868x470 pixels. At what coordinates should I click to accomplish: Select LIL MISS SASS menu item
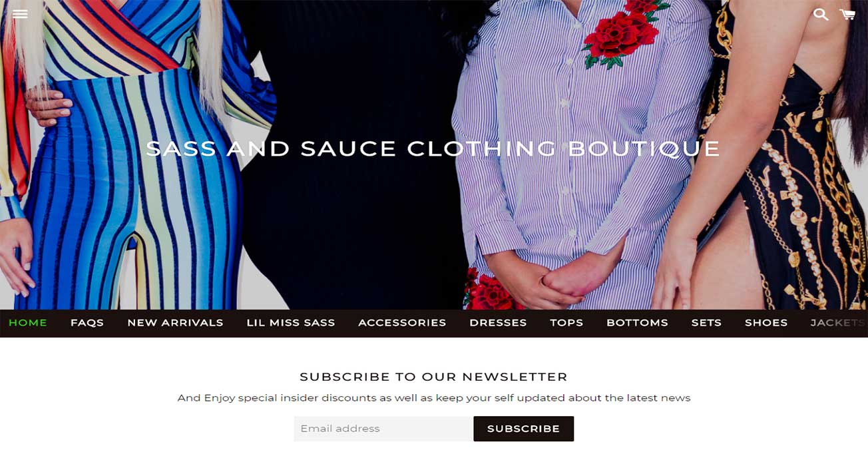(291, 323)
